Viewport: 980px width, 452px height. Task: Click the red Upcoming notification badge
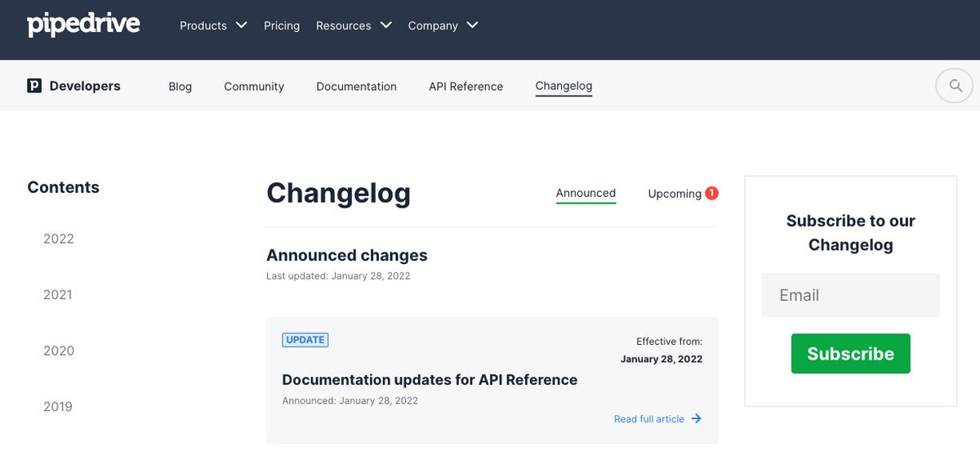[x=711, y=193]
